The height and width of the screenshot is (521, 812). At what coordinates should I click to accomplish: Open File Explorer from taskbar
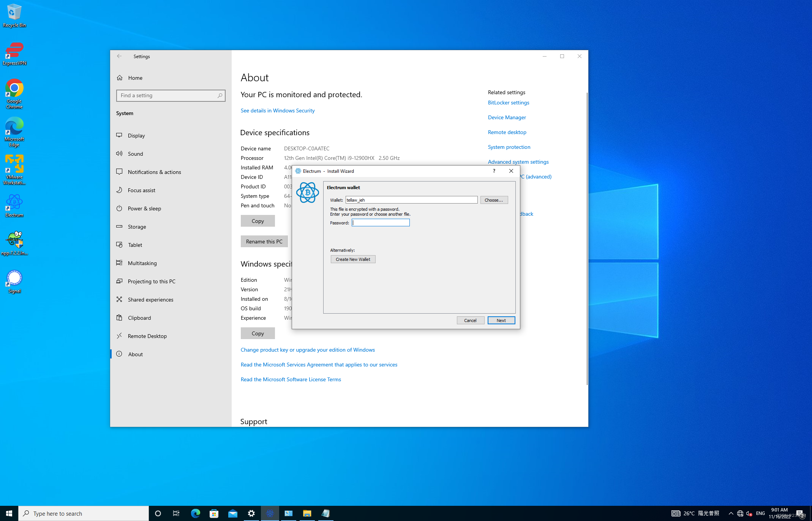(x=307, y=513)
